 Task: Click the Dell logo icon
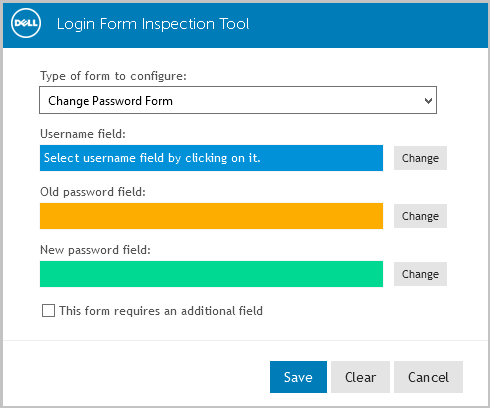[x=26, y=23]
